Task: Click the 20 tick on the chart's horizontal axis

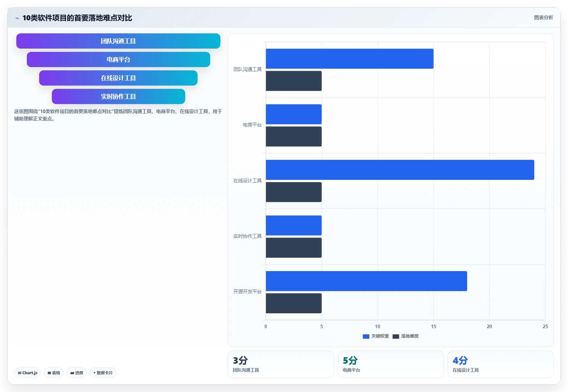Action: (x=489, y=326)
